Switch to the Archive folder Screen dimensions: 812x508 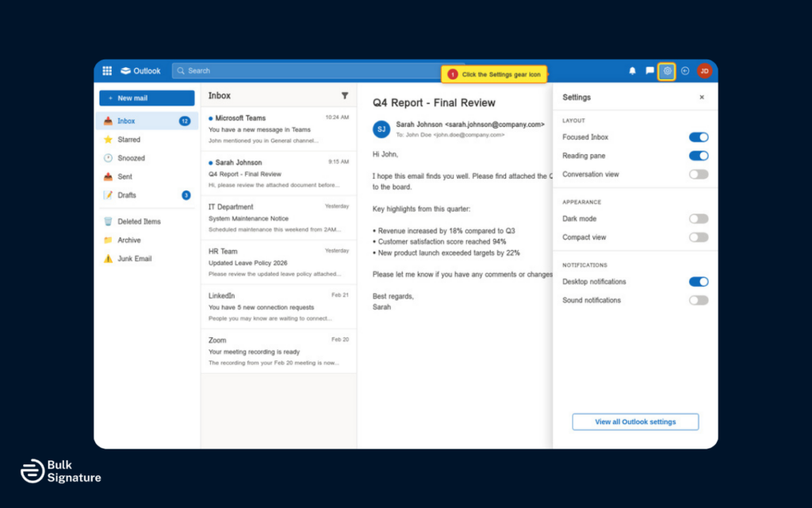coord(129,240)
